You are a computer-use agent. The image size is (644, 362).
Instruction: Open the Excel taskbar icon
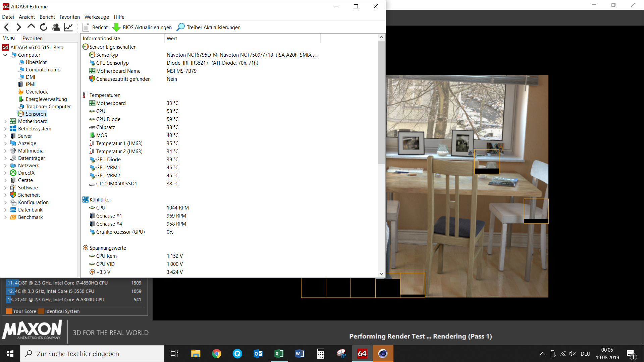point(279,353)
